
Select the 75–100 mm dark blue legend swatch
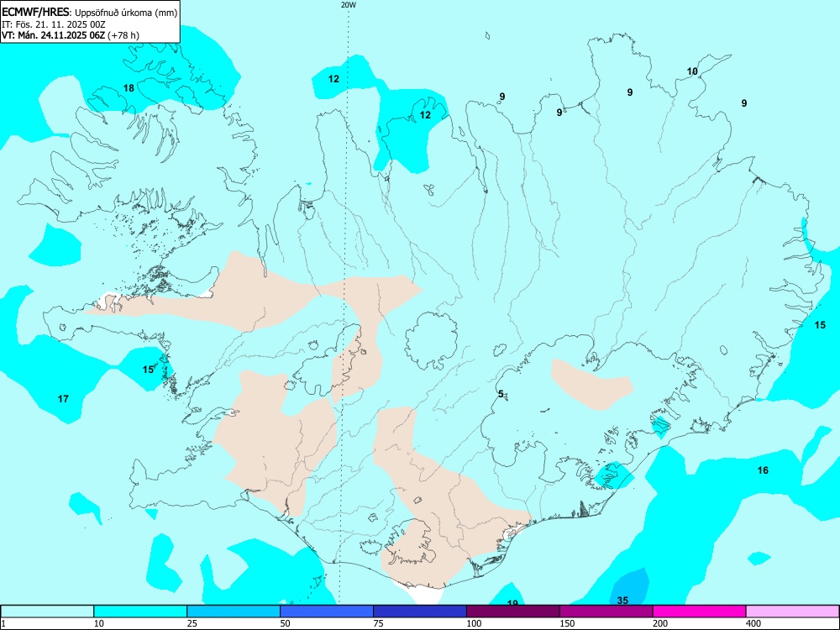point(420,612)
